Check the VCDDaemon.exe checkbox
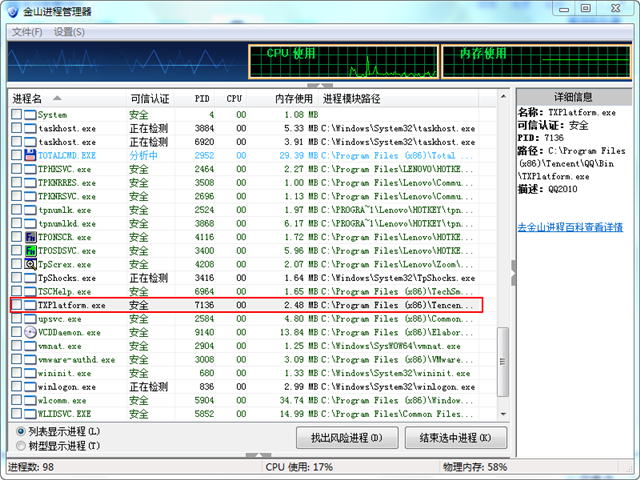640x480 pixels. [x=16, y=331]
